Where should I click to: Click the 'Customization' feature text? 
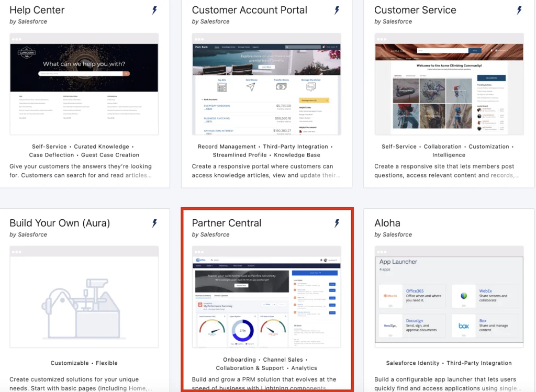489,147
